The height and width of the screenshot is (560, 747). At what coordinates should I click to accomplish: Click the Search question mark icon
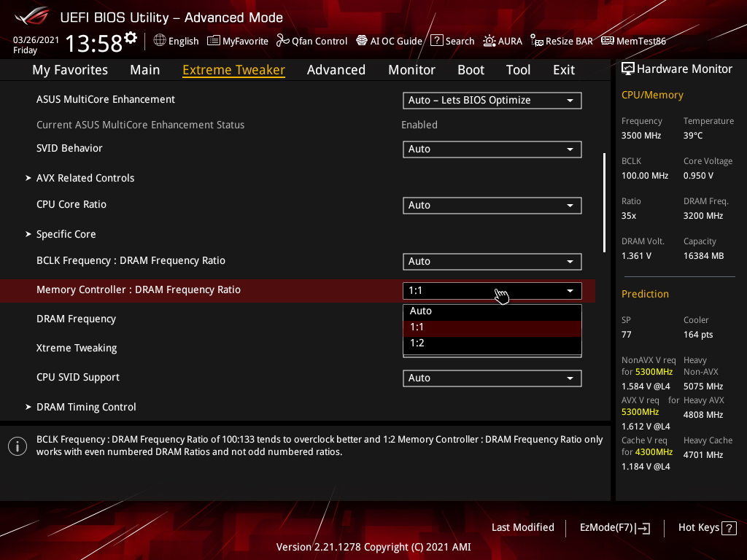[437, 41]
